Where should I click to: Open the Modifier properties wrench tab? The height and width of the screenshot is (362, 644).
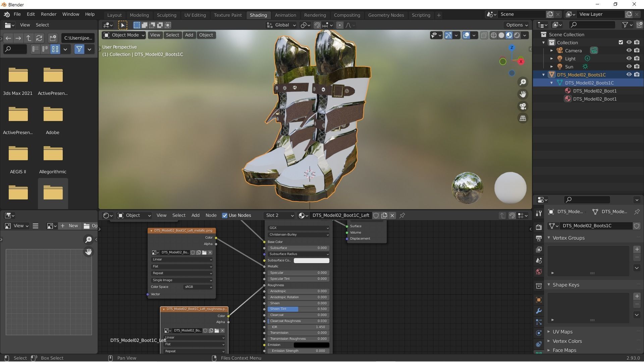point(539,311)
